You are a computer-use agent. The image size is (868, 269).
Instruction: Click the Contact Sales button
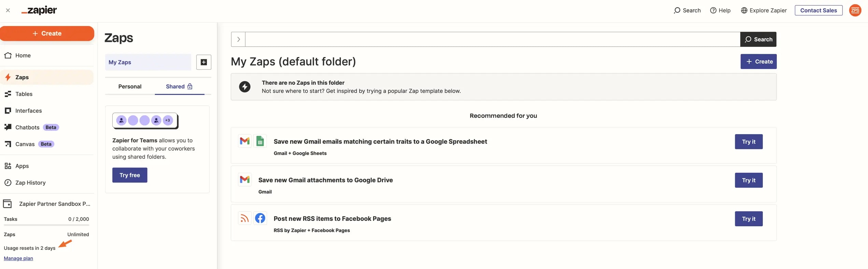(x=819, y=11)
